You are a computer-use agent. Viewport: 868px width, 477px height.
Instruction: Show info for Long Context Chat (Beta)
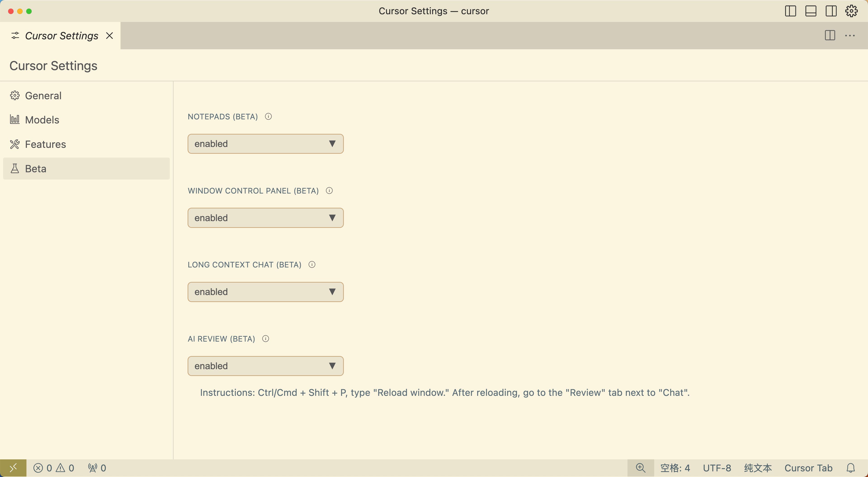click(312, 265)
